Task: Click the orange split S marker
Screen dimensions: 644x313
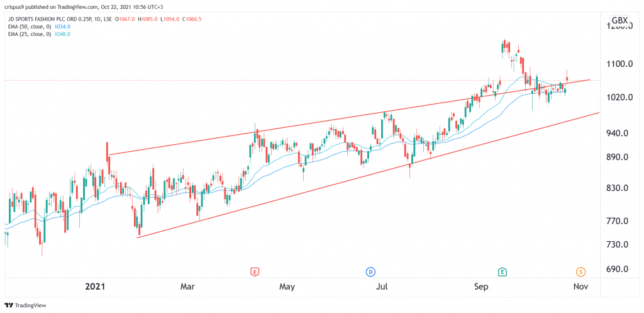Action: point(580,272)
